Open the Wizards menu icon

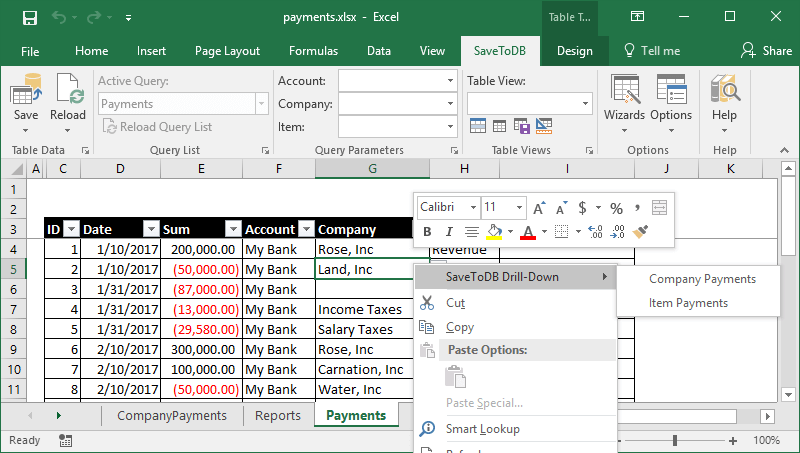pos(626,89)
